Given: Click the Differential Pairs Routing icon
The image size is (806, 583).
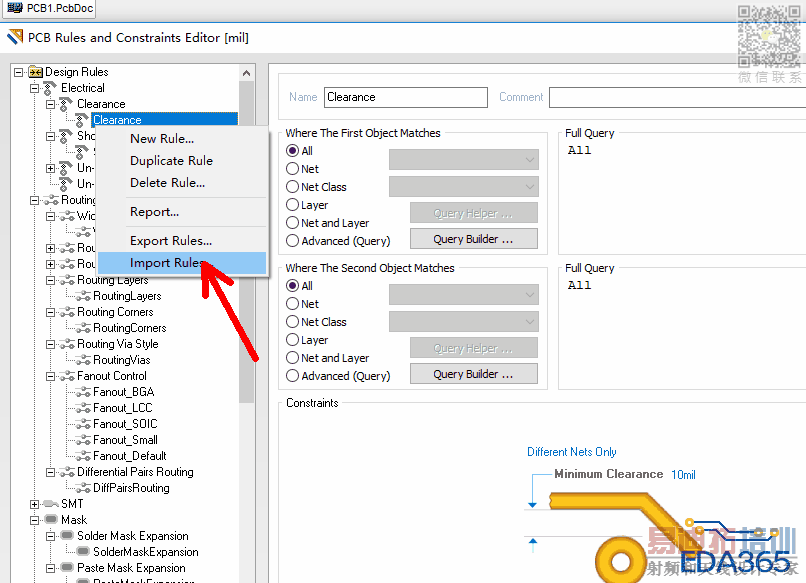Looking at the screenshot, I should tap(67, 472).
